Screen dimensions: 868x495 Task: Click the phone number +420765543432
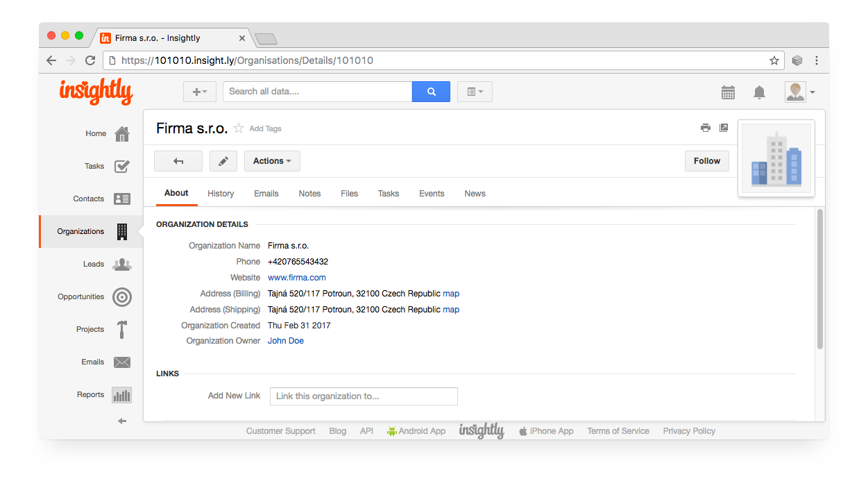point(298,262)
